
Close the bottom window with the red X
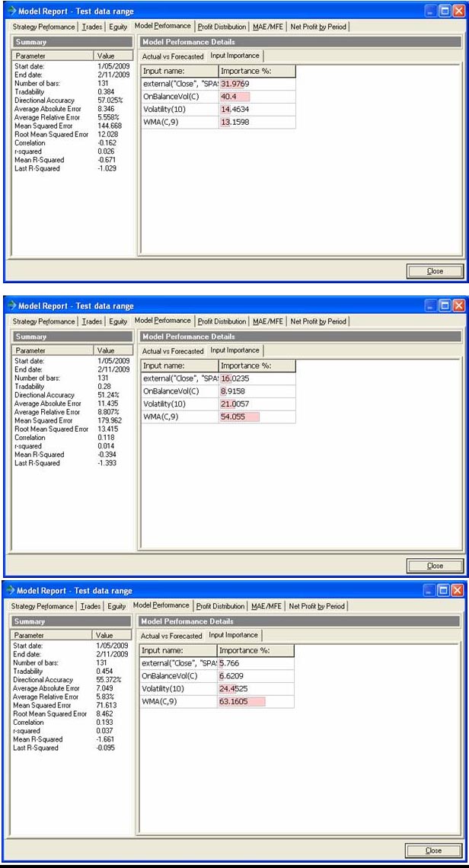pos(458,591)
